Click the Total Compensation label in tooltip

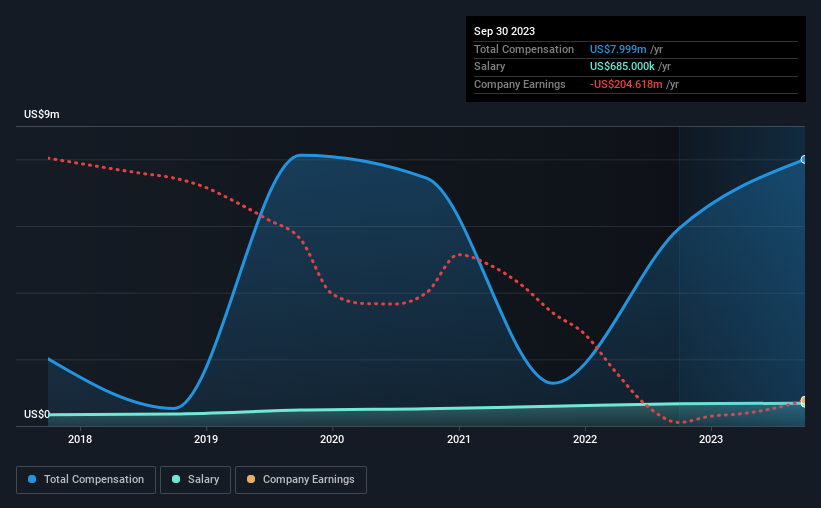click(x=524, y=49)
